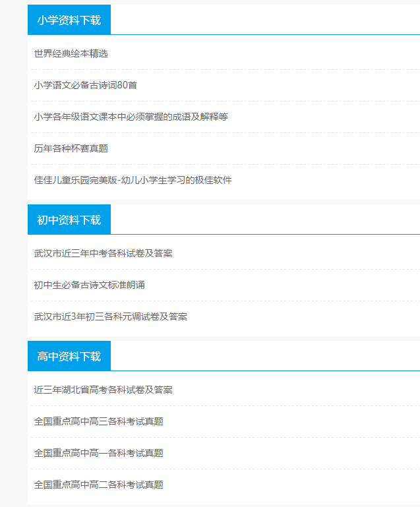Select the 小学各年级语文课本成语及解释 link
The width and height of the screenshot is (420, 507).
click(x=131, y=117)
